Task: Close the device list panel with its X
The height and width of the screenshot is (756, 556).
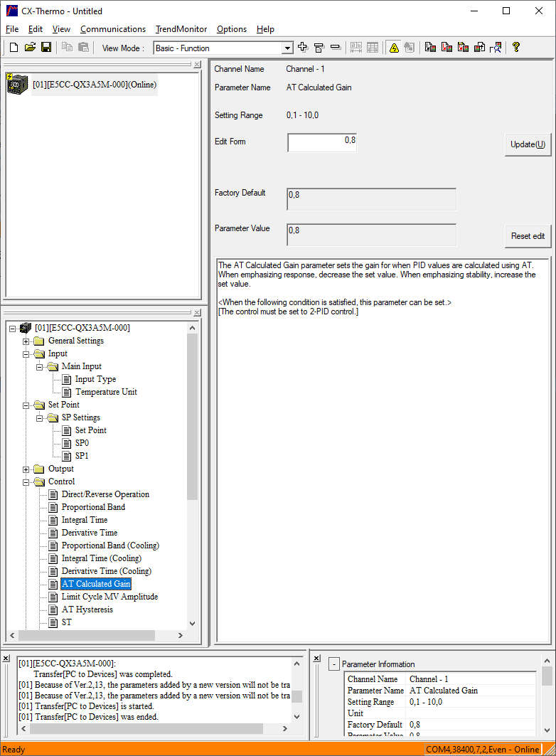Action: coord(197,64)
